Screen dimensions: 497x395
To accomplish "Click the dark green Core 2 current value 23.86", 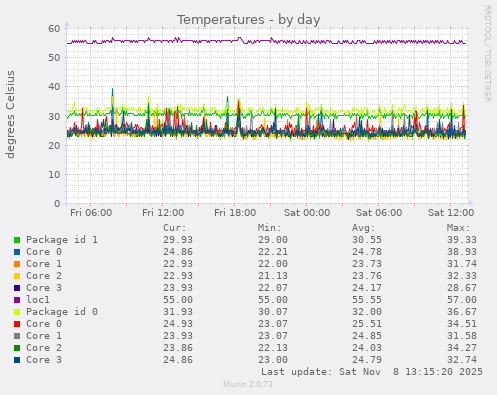I will pos(178,348).
